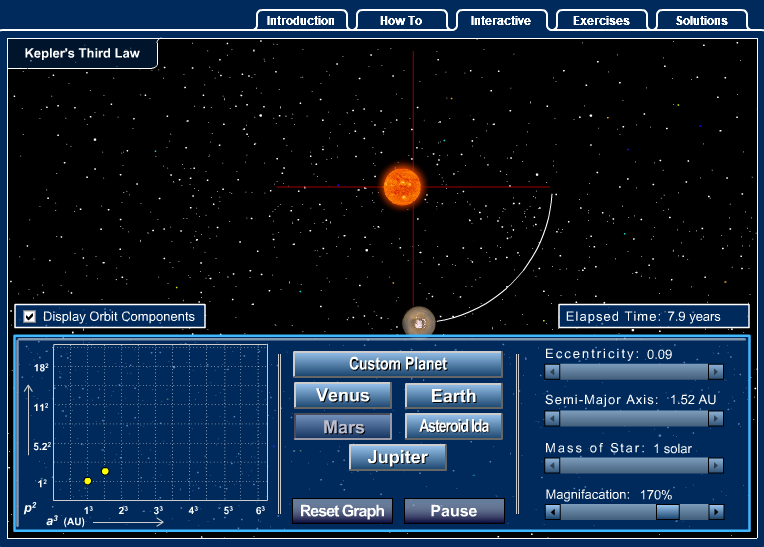Click the Reset Graph button
Screen dimensions: 764x547
click(x=342, y=510)
